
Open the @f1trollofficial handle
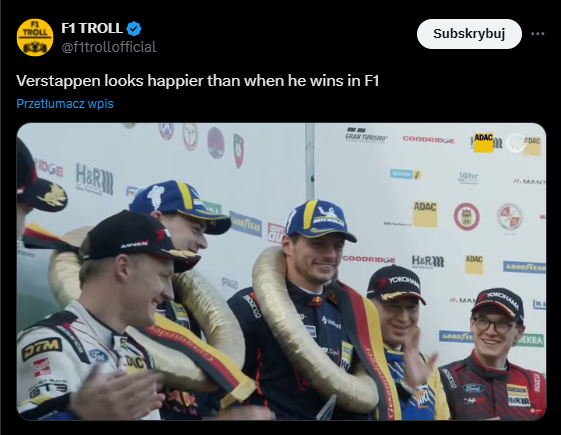coord(109,47)
